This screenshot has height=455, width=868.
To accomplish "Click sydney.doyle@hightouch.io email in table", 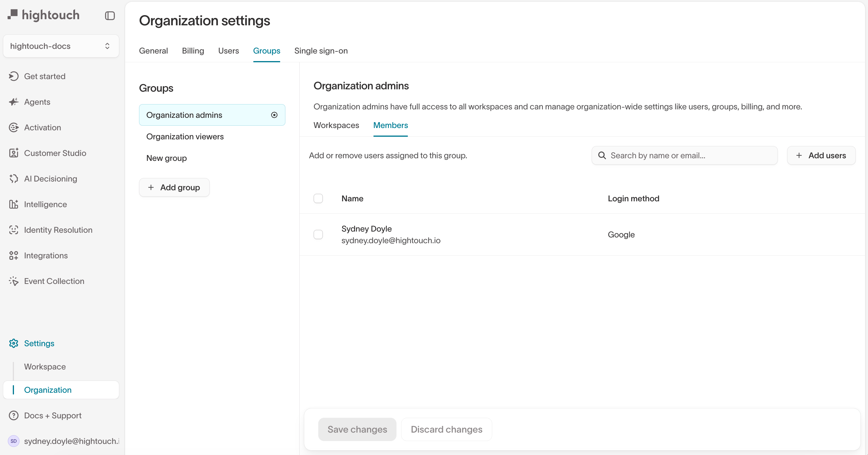I will tap(391, 240).
